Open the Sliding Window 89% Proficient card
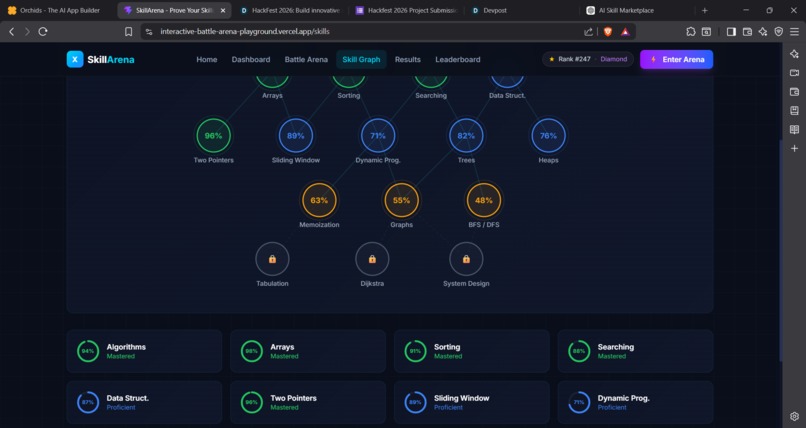The image size is (806, 428). click(471, 402)
